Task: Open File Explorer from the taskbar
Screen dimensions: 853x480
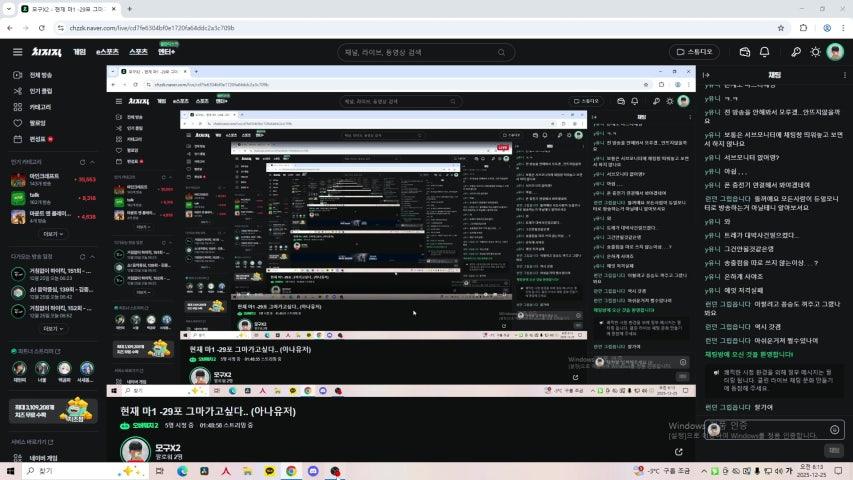Action: (x=248, y=471)
